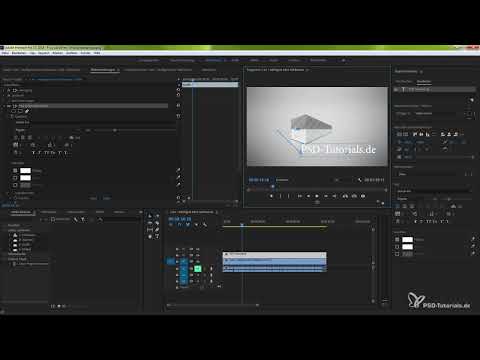Toggle snap in timeline
Viewport: 480px width, 360px height.
click(180, 225)
